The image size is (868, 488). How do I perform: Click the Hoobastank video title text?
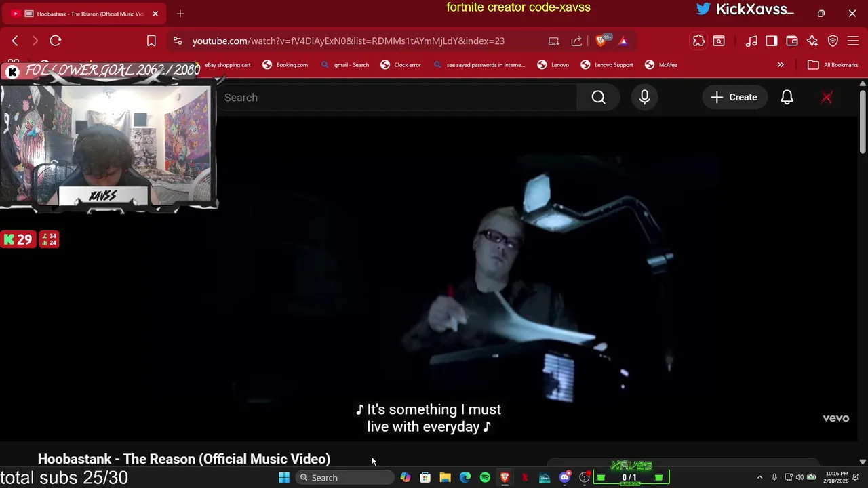pos(184,459)
